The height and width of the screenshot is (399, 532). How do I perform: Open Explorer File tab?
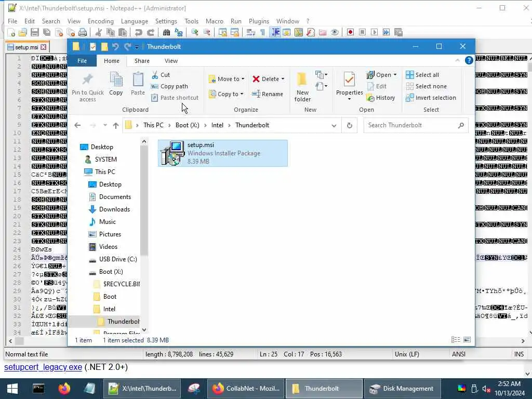tap(82, 61)
